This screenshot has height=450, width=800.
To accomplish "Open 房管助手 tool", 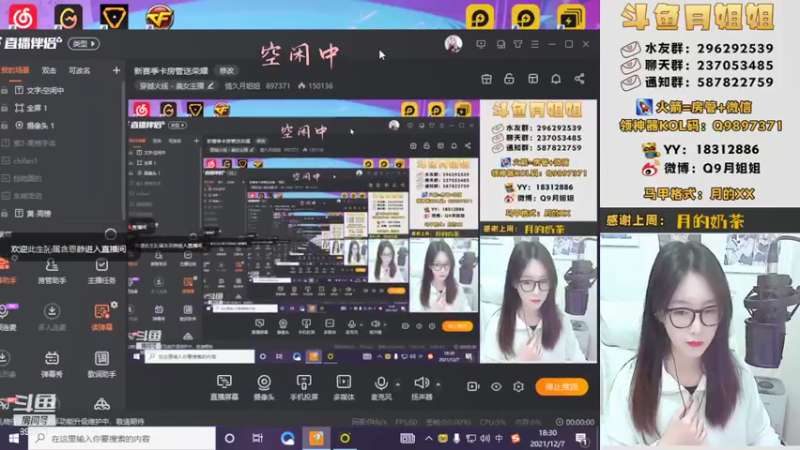I will [52, 271].
